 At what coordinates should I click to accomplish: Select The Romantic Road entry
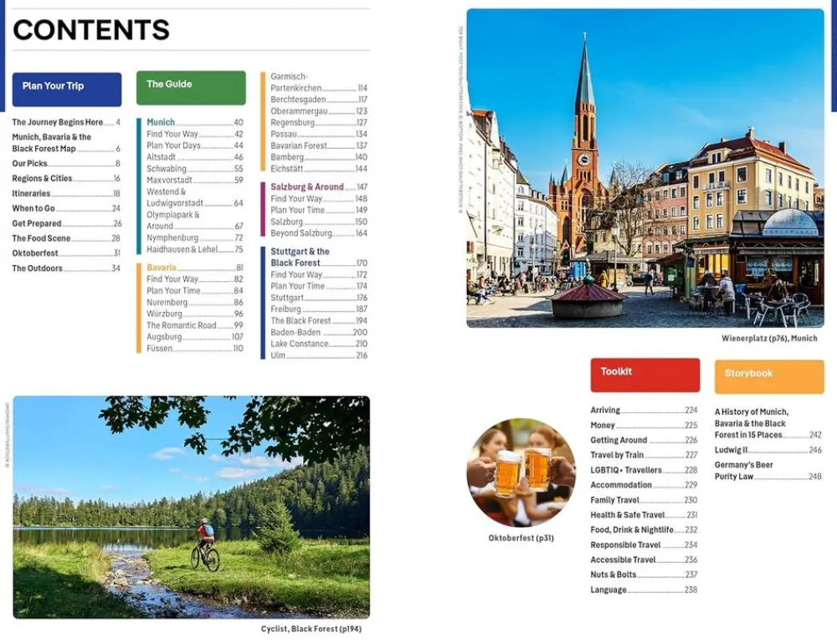click(x=182, y=325)
